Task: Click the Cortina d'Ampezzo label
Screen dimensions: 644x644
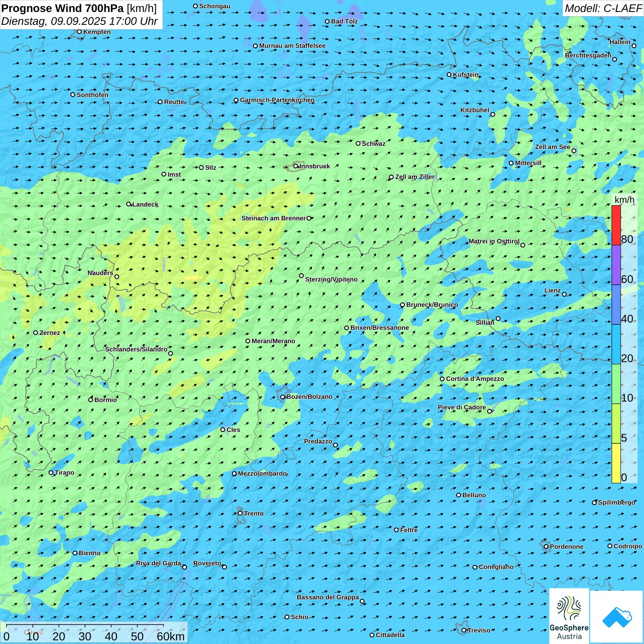Action: pyautogui.click(x=475, y=379)
